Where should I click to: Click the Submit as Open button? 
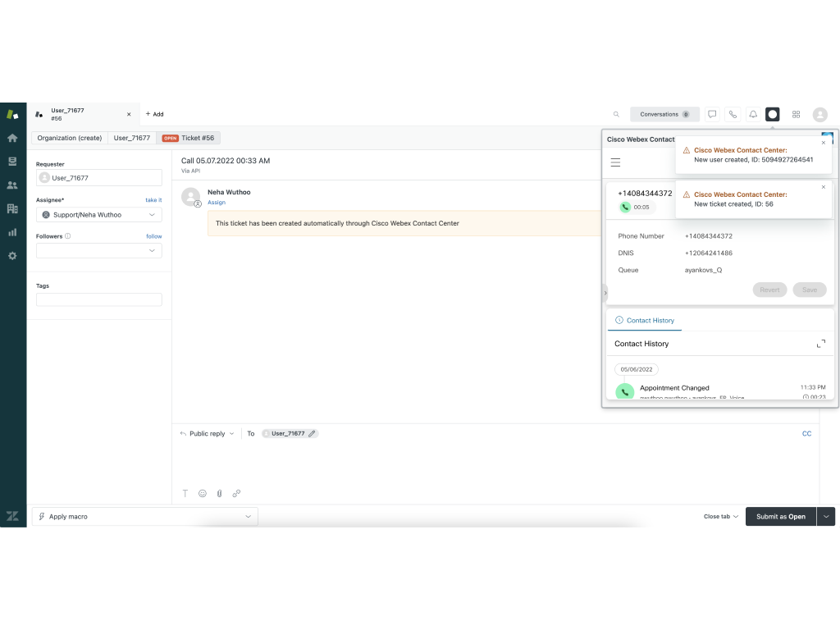point(781,516)
